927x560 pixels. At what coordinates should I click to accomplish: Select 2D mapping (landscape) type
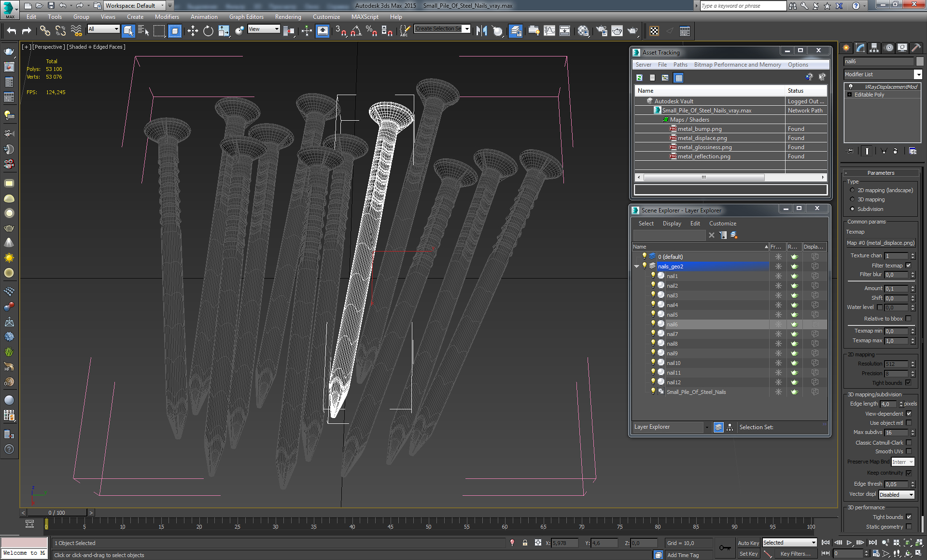[x=852, y=190]
